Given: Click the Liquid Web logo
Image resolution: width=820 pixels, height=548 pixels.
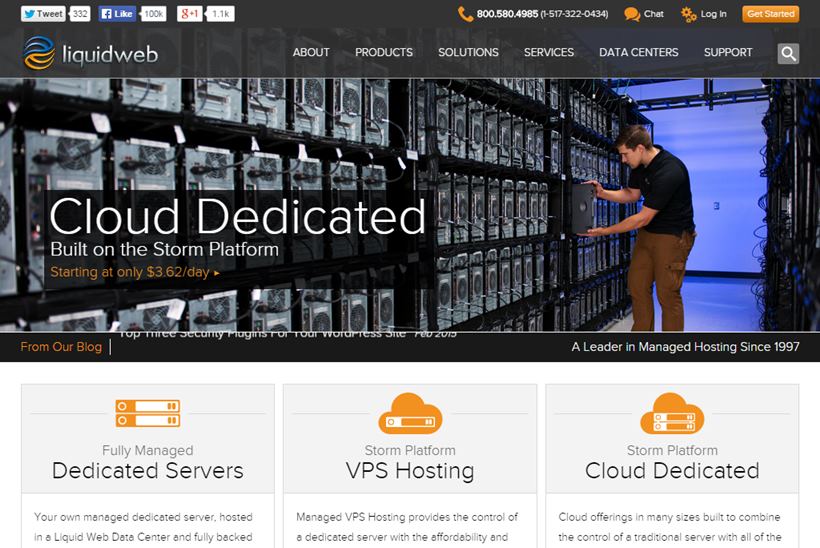Looking at the screenshot, I should click(90, 53).
